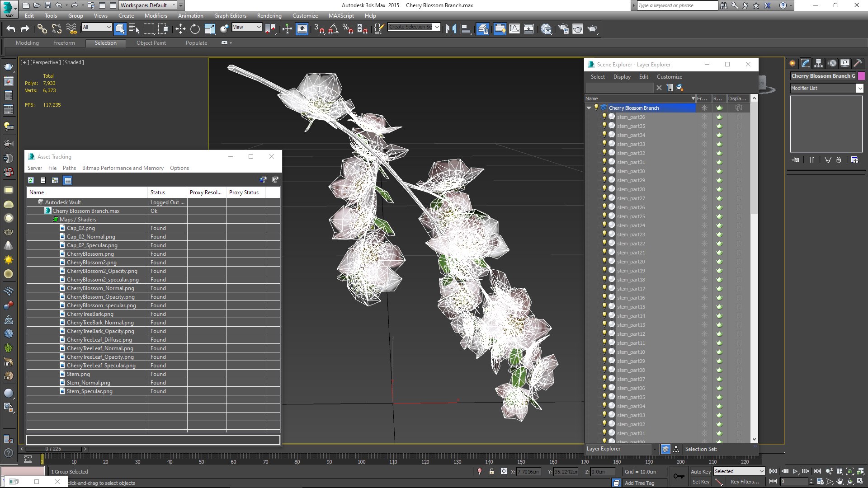Open the Create command panel tab
The image size is (868, 488).
click(x=792, y=63)
